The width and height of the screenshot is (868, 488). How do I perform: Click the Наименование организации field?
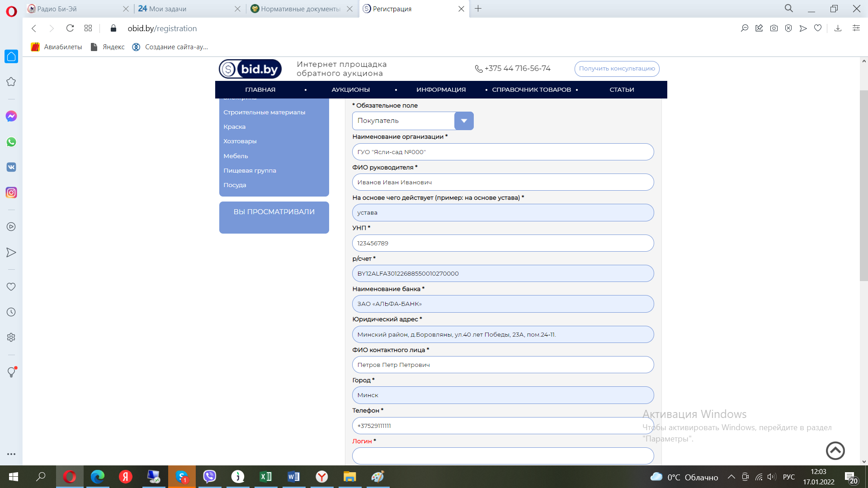click(503, 152)
